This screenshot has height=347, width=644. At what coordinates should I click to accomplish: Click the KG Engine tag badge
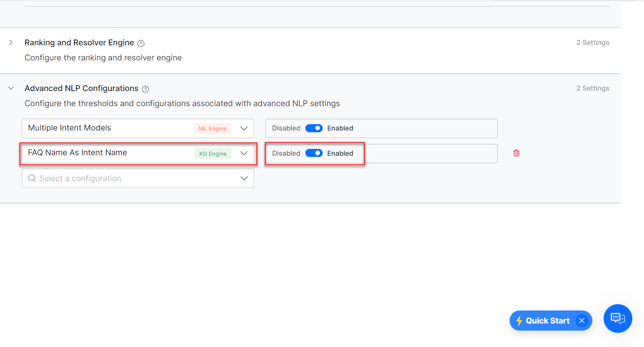(x=213, y=154)
